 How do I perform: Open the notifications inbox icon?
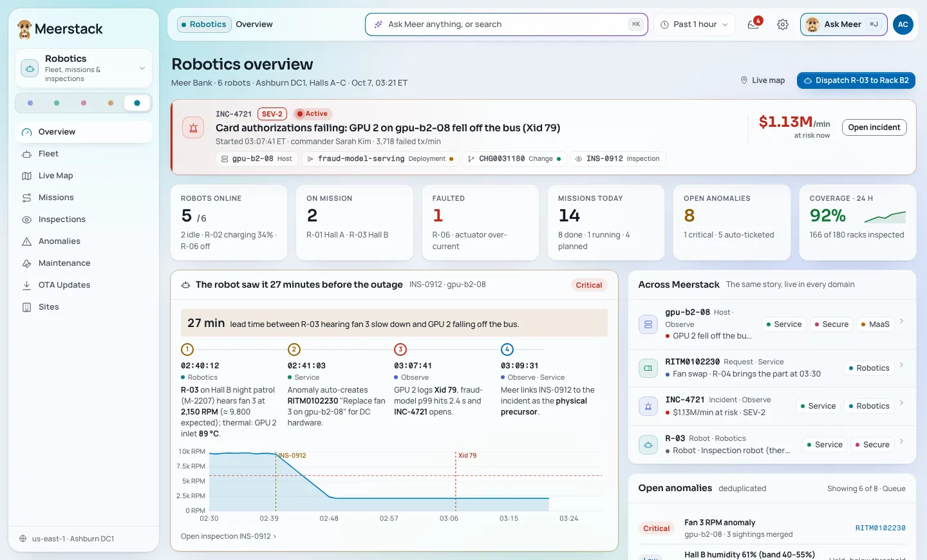(753, 24)
